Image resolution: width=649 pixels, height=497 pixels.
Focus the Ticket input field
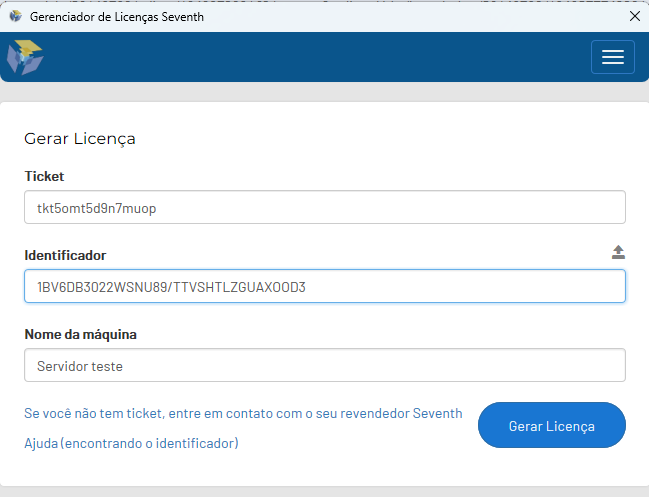coord(324,208)
